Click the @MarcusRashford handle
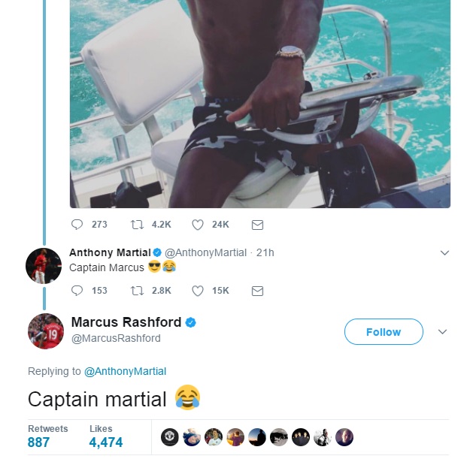Viewport: 476px width, 462px height. click(x=116, y=338)
